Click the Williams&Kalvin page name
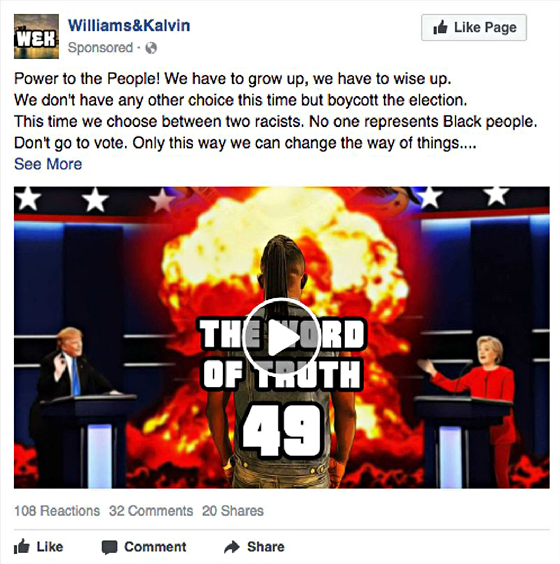Image resolution: width=560 pixels, height=564 pixels. pyautogui.click(x=129, y=26)
